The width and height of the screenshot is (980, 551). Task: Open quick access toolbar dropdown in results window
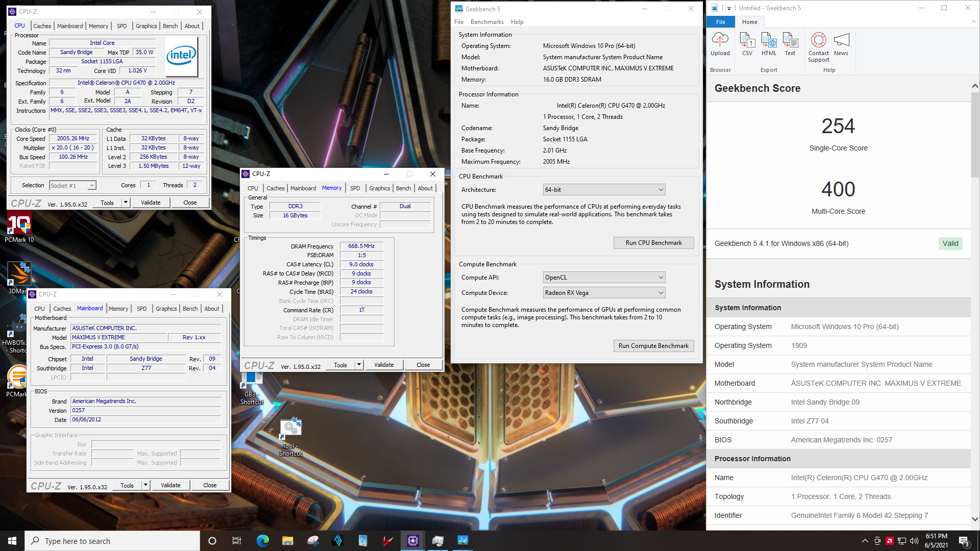pyautogui.click(x=729, y=8)
